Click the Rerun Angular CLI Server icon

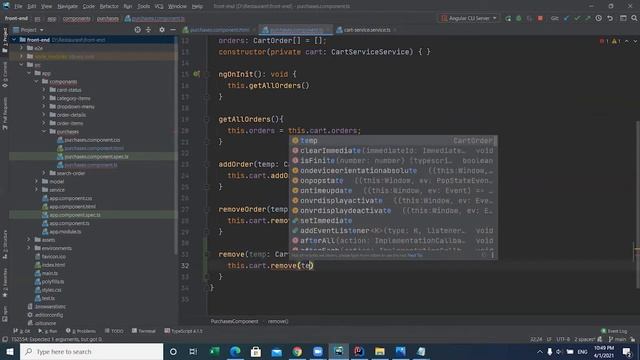pos(508,18)
